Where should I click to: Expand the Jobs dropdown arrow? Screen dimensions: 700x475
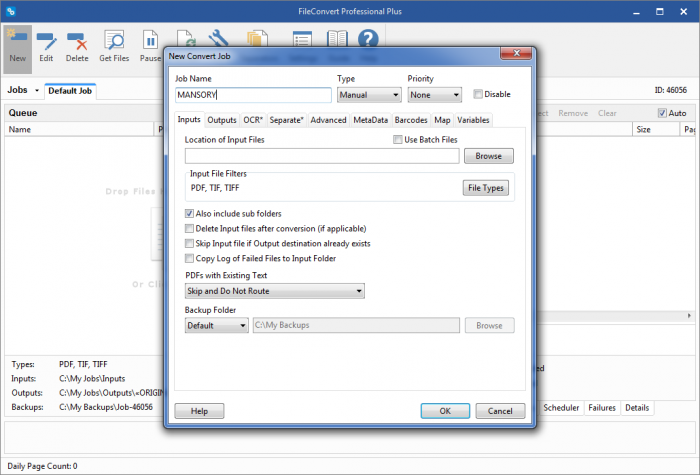37,91
